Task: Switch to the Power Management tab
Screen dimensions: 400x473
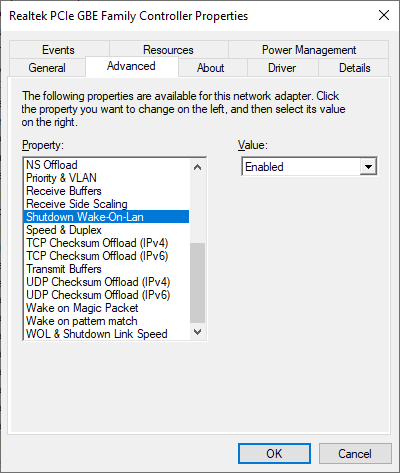Action: pos(309,50)
